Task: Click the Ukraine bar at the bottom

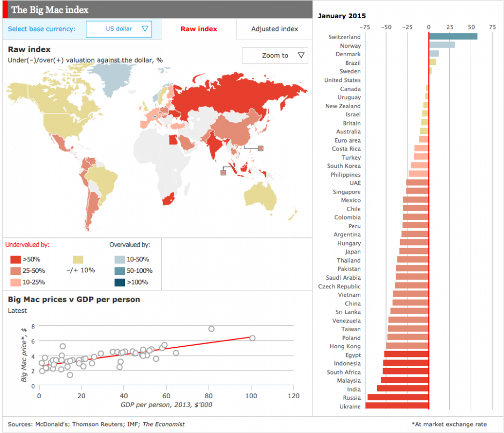Action: tap(398, 406)
